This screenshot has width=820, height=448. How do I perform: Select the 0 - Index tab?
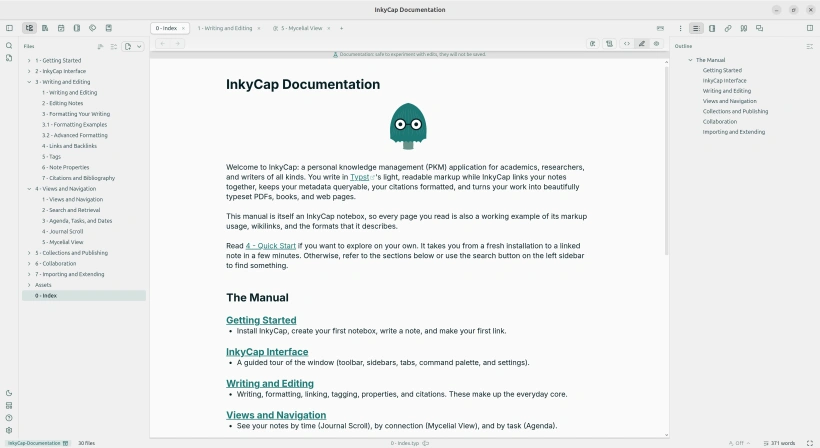pos(166,28)
